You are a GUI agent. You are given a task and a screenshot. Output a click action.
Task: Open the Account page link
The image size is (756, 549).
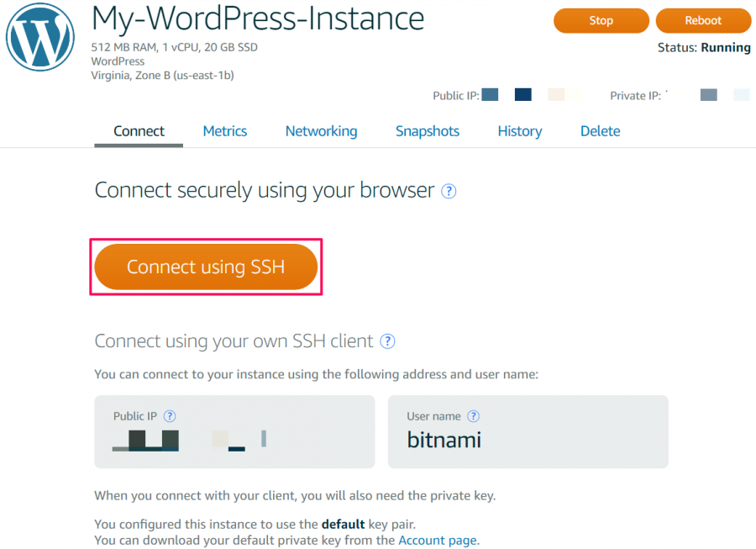(x=438, y=541)
